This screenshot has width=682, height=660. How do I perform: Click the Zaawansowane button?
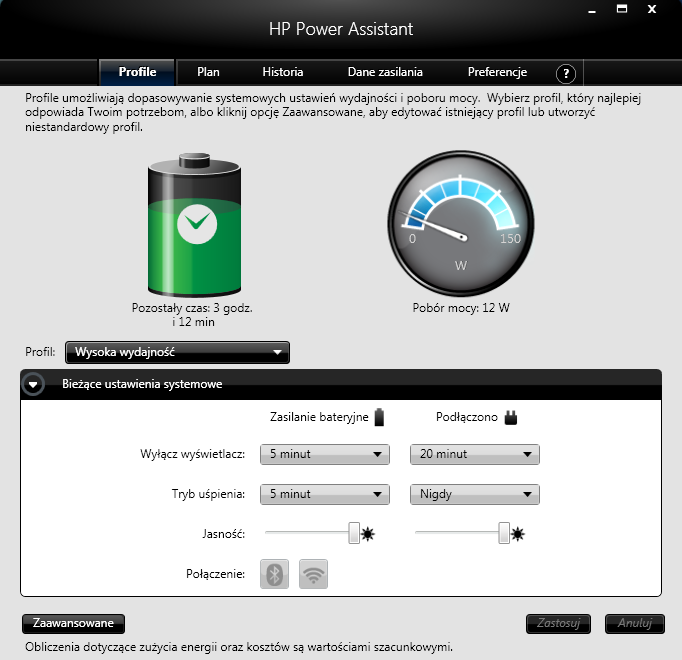coord(74,623)
